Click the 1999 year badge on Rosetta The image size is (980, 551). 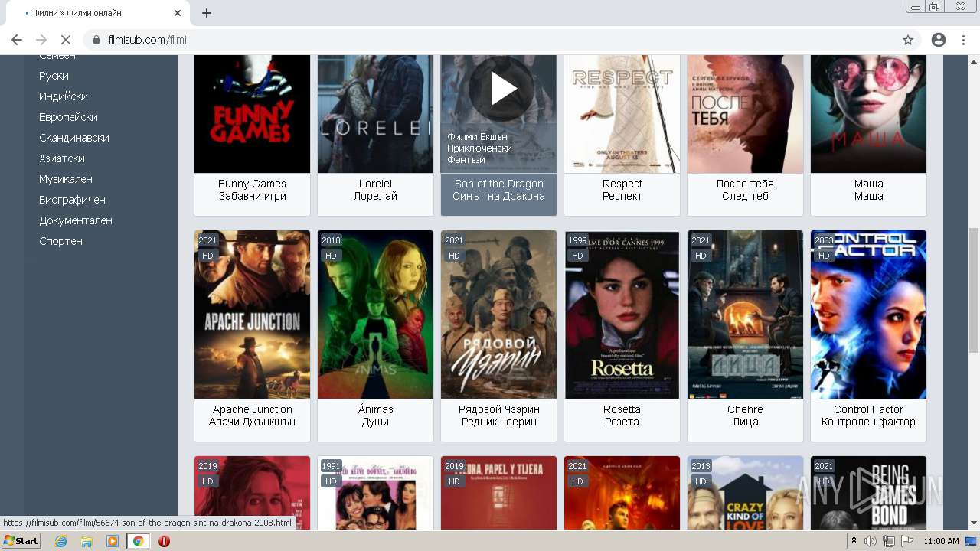pyautogui.click(x=577, y=240)
